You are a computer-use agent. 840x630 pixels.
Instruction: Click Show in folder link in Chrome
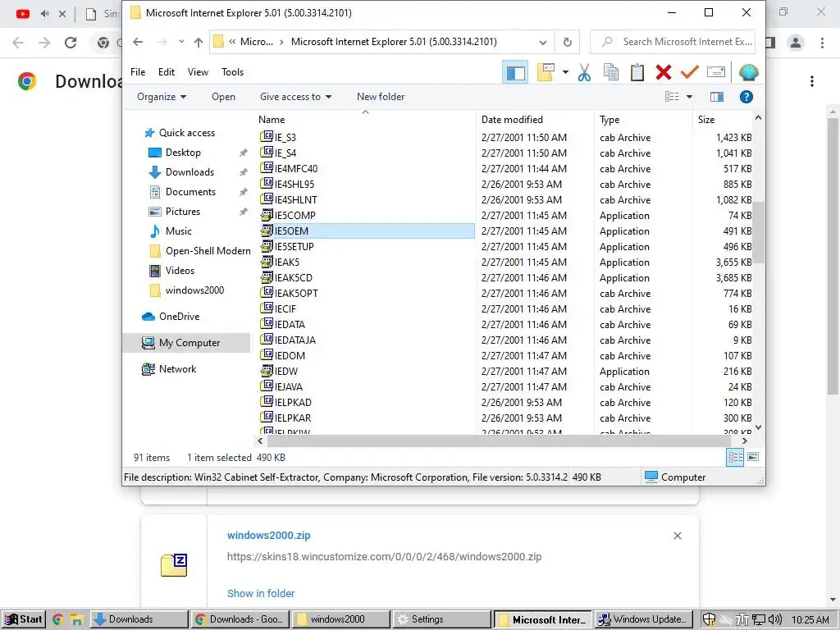tap(261, 594)
